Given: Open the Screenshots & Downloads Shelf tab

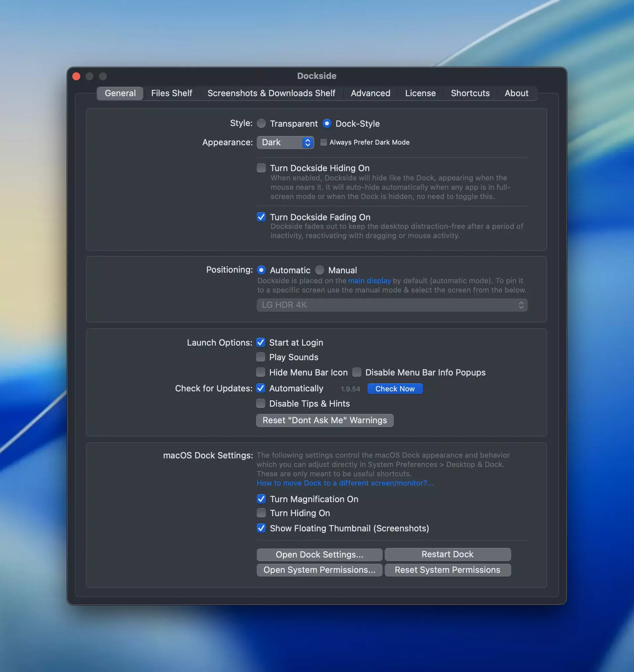Looking at the screenshot, I should click(x=271, y=93).
